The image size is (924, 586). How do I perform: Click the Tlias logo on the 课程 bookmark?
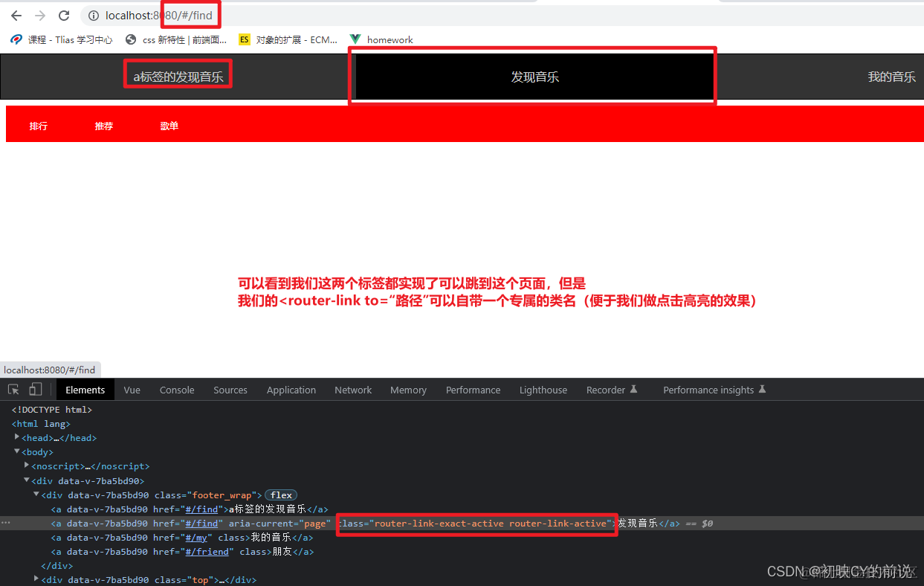point(16,39)
